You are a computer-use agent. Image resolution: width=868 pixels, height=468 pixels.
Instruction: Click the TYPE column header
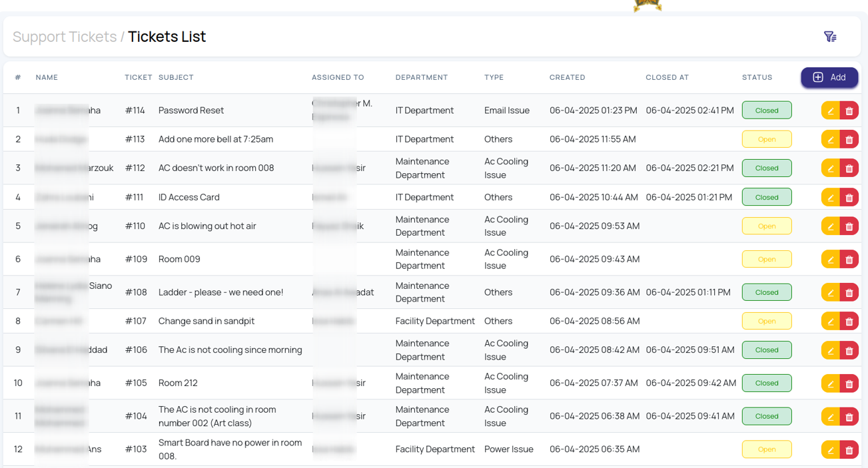(x=494, y=77)
